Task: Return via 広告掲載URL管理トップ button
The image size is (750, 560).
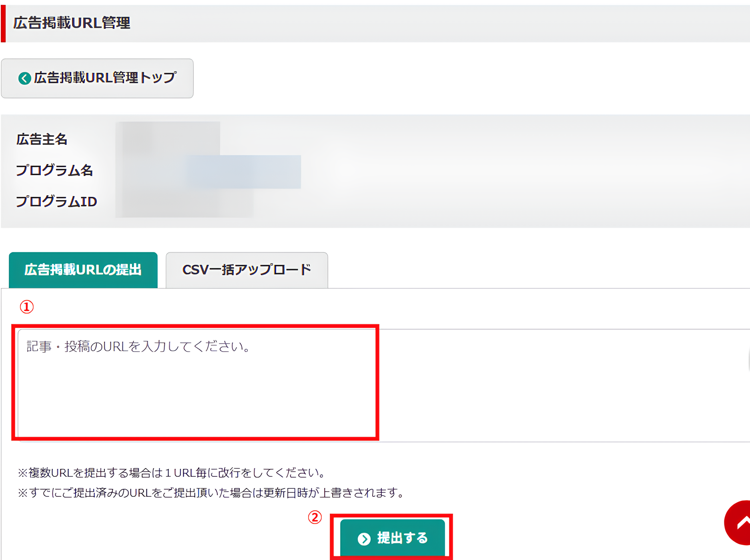Action: pyautogui.click(x=97, y=78)
